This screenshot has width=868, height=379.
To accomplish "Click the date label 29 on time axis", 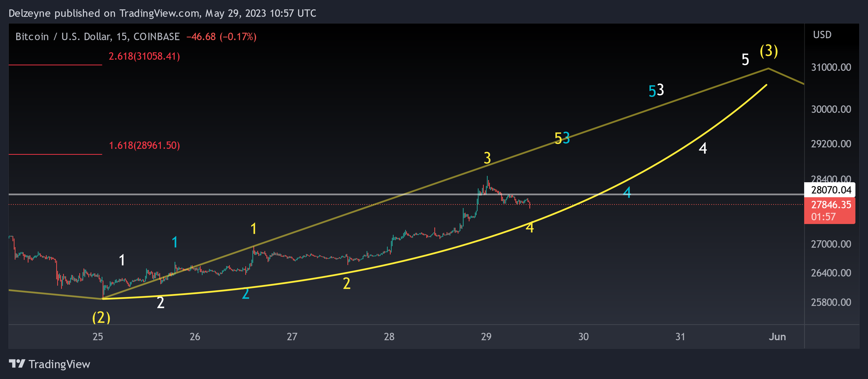I will click(486, 337).
